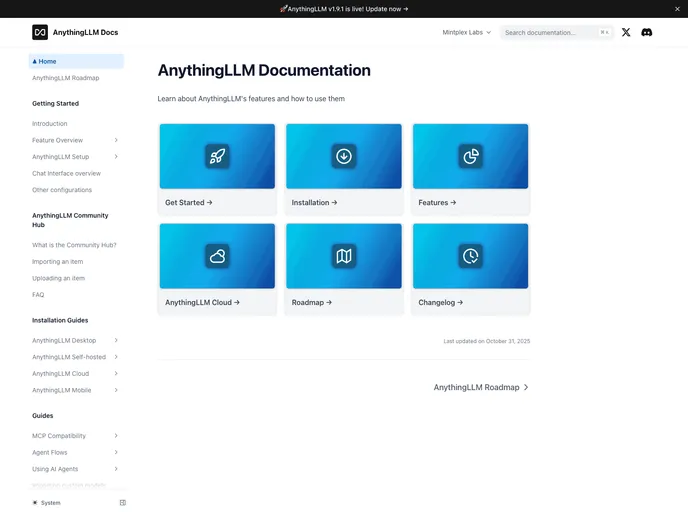Screen dimensions: 688x512
Task: Click the v1.9.1 Update now banner link
Action: [x=344, y=9]
